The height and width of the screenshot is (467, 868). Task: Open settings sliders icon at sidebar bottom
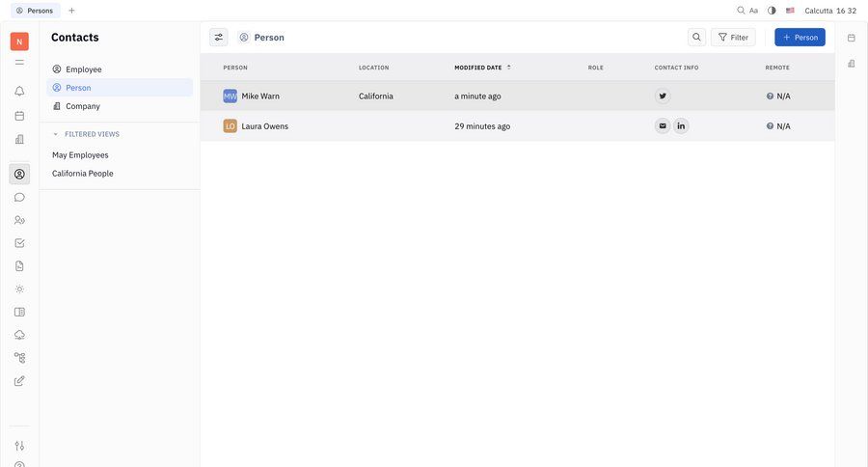point(19,446)
